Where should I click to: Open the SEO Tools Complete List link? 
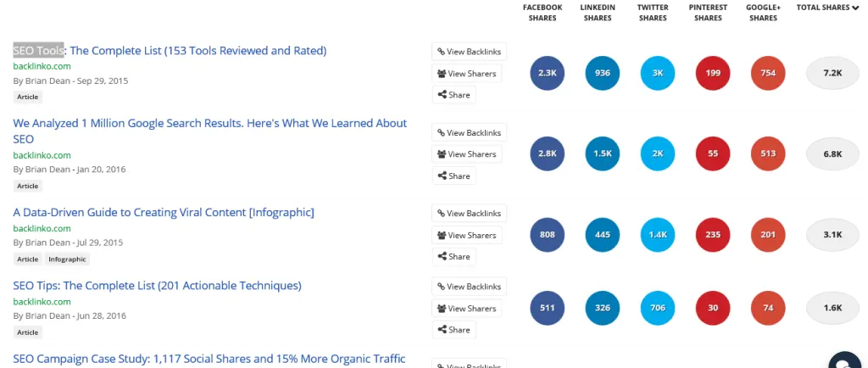click(x=170, y=50)
